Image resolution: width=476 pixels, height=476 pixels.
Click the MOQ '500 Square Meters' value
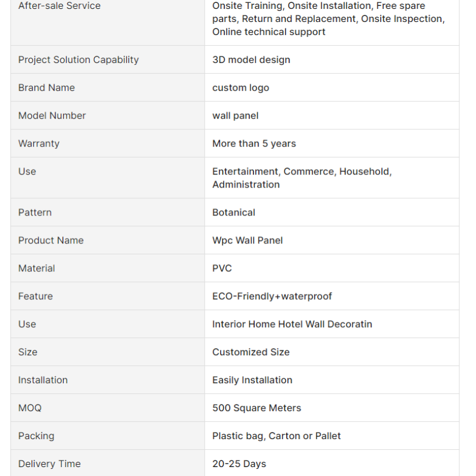257,408
